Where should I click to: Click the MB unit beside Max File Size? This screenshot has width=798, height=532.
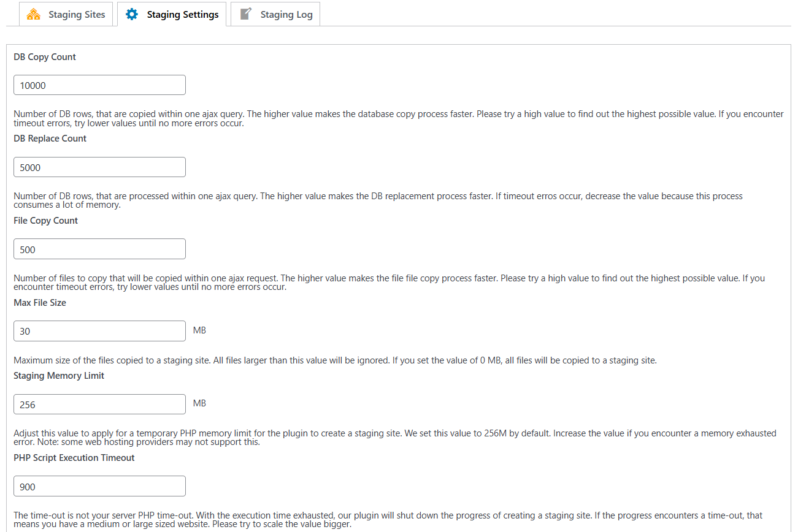click(x=199, y=330)
